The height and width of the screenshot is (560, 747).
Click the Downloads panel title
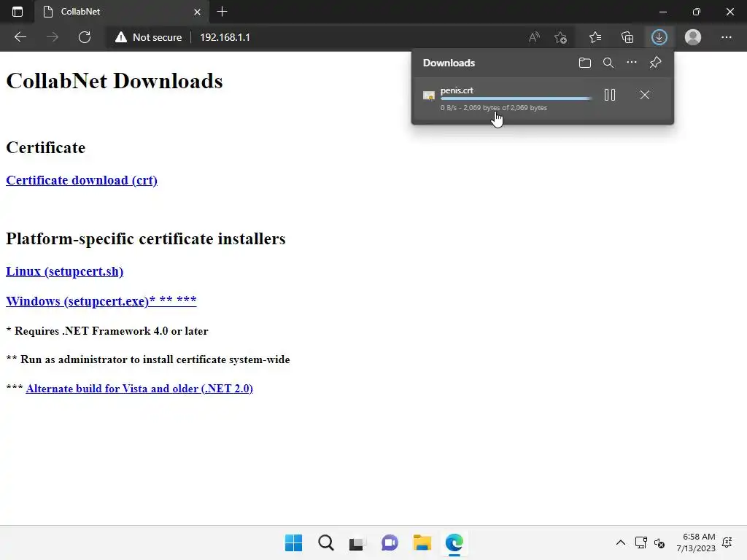click(x=449, y=63)
